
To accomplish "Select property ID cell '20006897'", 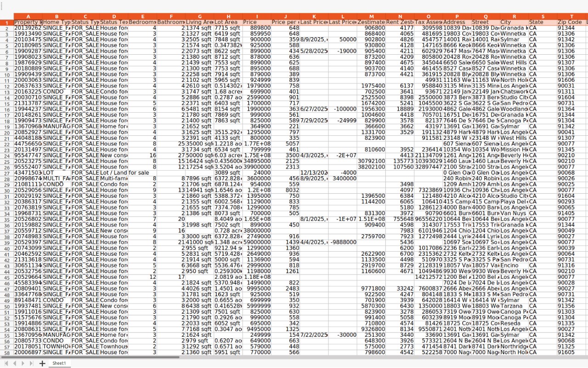I will coord(28,352).
